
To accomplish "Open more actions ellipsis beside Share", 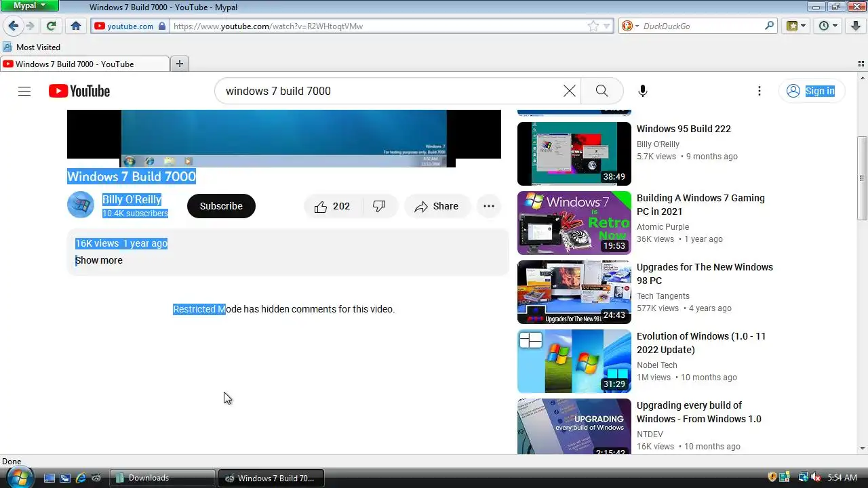I will click(489, 206).
